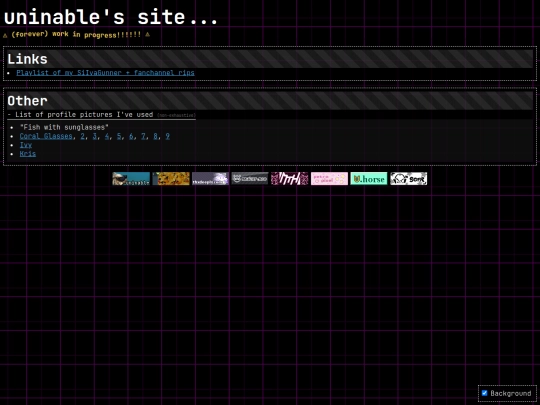Click the uninable's site title

111,17
